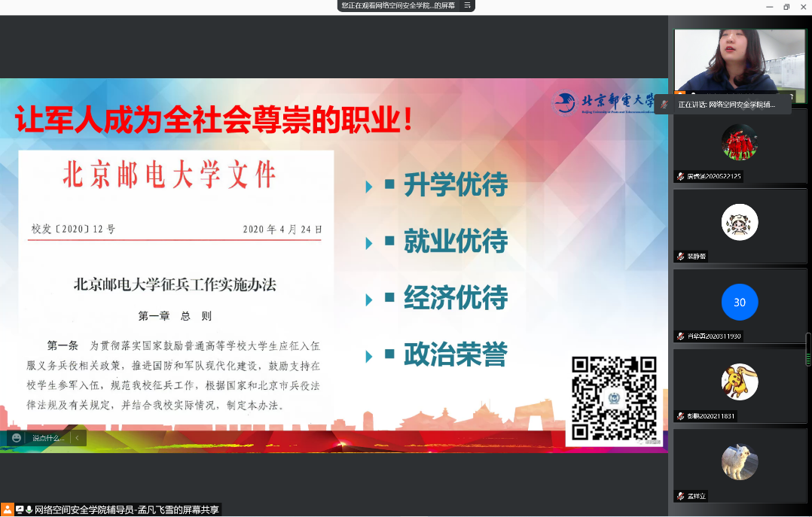Click the participant name "孟祥立"
The height and width of the screenshot is (517, 812).
(x=697, y=496)
